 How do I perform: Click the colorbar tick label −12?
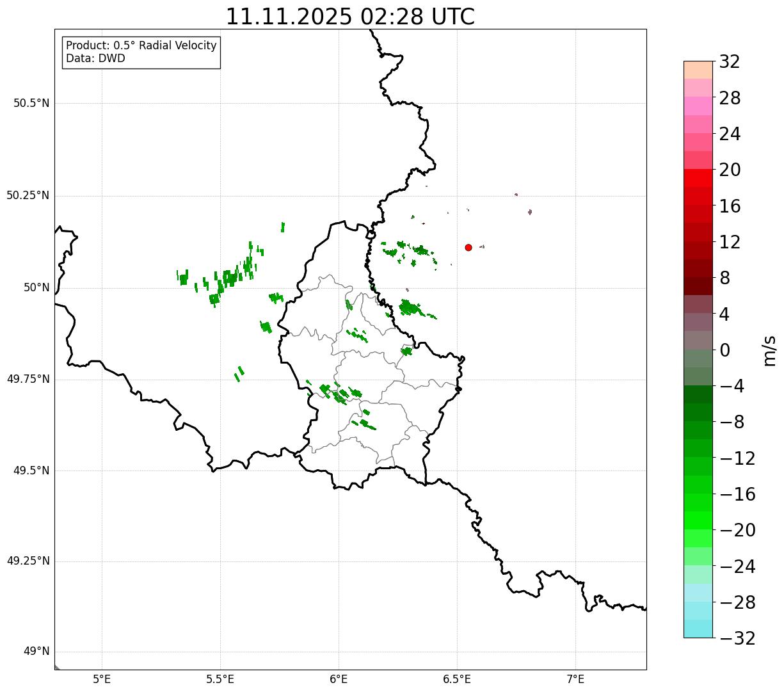pyautogui.click(x=737, y=458)
